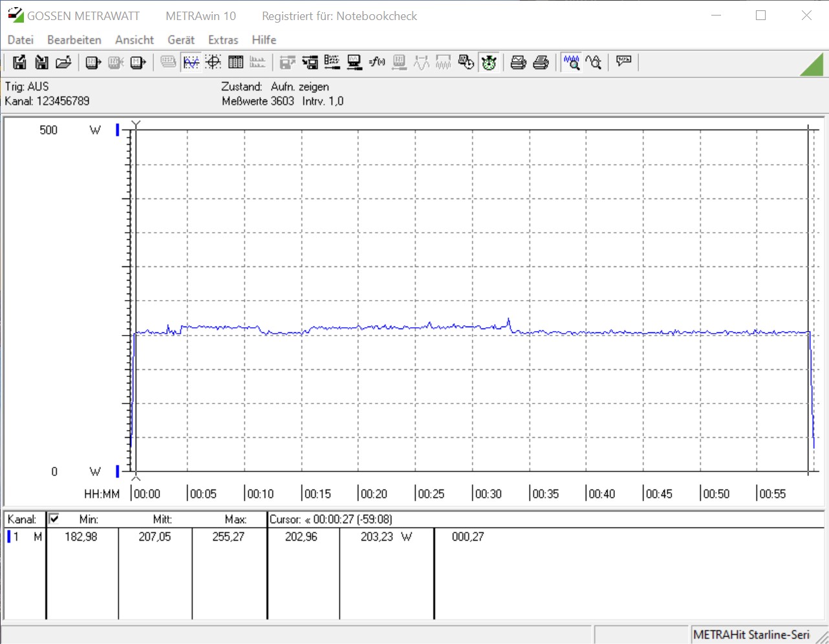This screenshot has width=829, height=644.
Task: Click the green triangle status indicator
Action: (813, 65)
